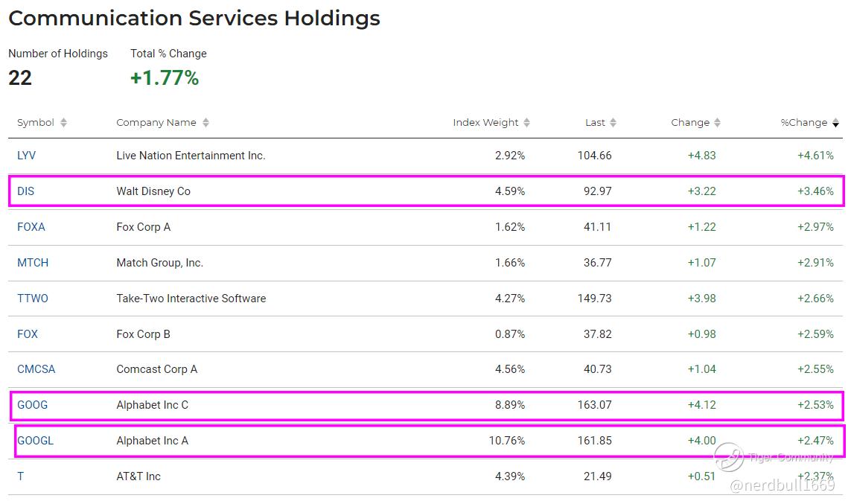This screenshot has height=504, width=851.
Task: Click the Company Name header label
Action: point(156,123)
